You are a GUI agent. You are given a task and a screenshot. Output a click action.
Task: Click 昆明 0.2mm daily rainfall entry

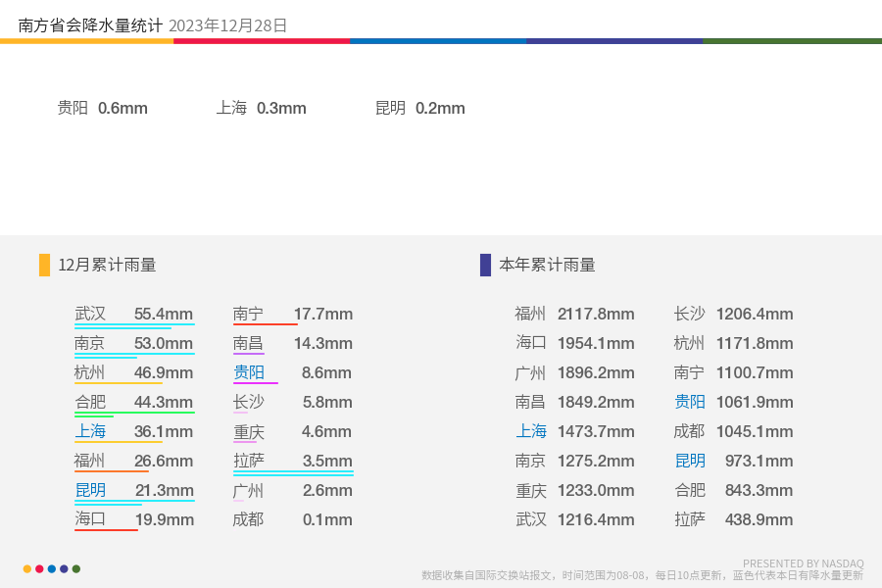coord(420,108)
